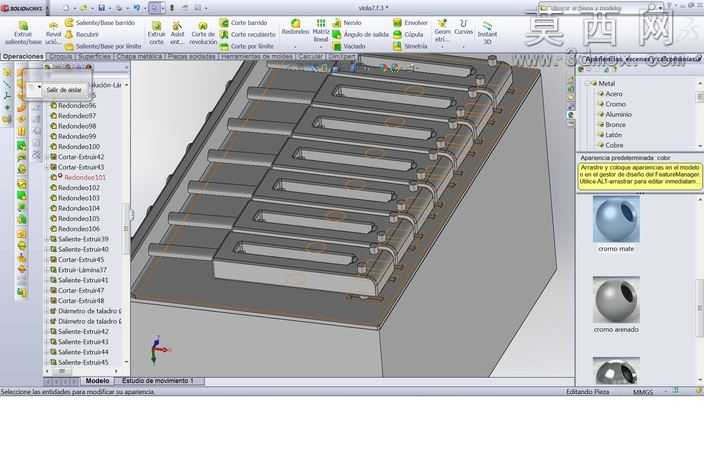Launch the Asistente para taladro tool

(177, 33)
